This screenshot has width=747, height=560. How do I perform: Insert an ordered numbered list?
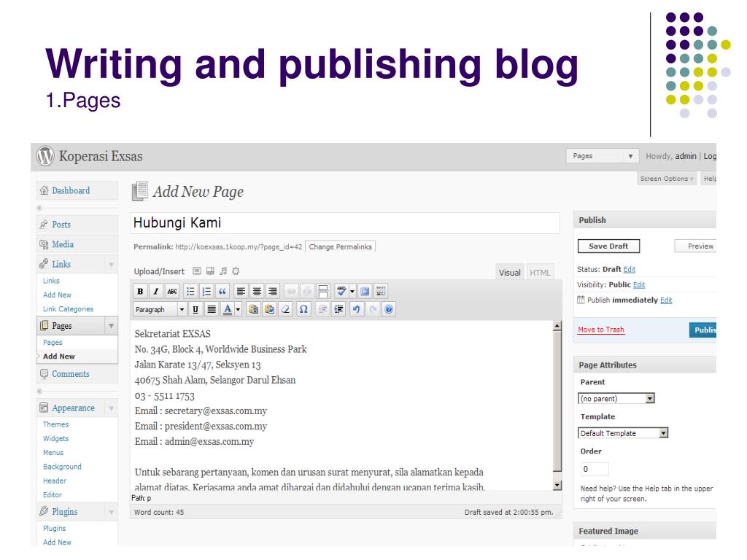point(206,291)
